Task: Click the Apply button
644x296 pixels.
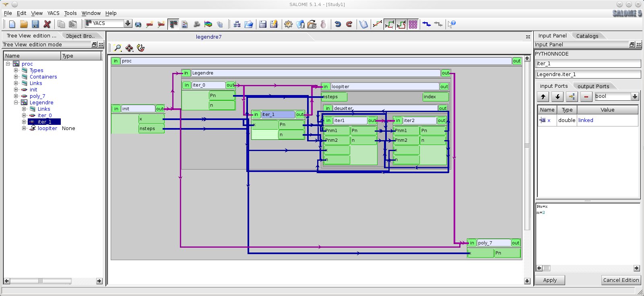Action: click(550, 280)
